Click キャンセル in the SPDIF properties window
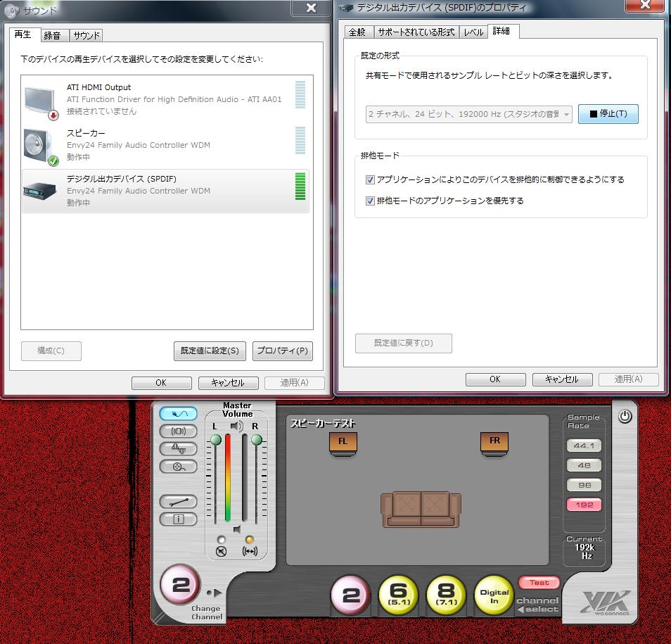This screenshot has height=644, width=671. coord(562,379)
